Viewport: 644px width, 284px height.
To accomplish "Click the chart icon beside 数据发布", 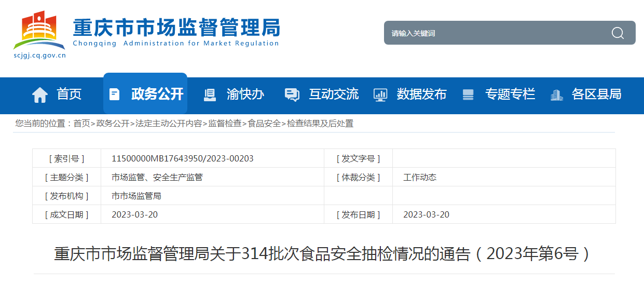I will pyautogui.click(x=380, y=94).
